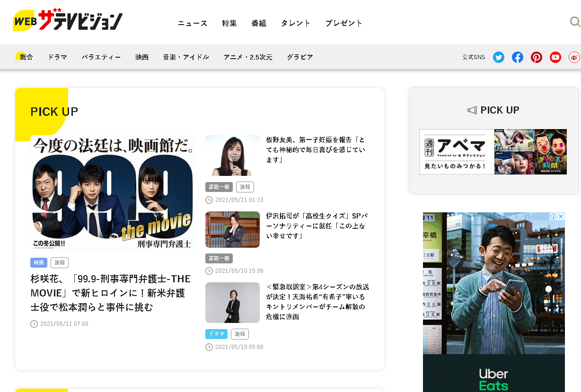The height and width of the screenshot is (392, 581).
Task: Switch to the 映画 category tab
Action: coord(142,57)
